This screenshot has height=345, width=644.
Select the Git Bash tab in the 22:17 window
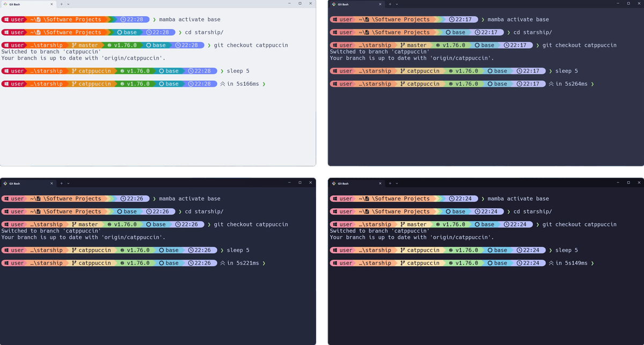coord(349,4)
